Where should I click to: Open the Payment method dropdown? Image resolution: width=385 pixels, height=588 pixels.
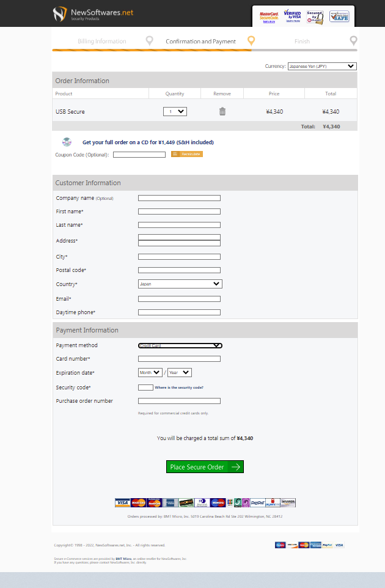(x=180, y=346)
